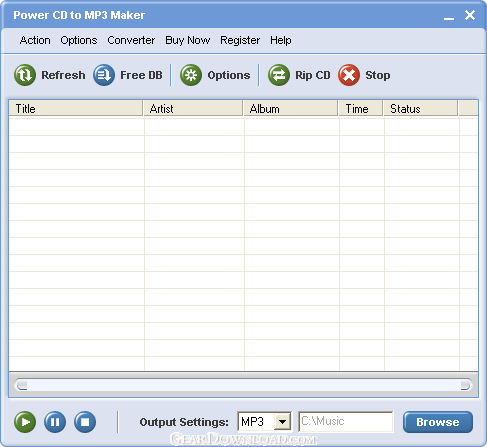Click the red Stop icon

(349, 75)
